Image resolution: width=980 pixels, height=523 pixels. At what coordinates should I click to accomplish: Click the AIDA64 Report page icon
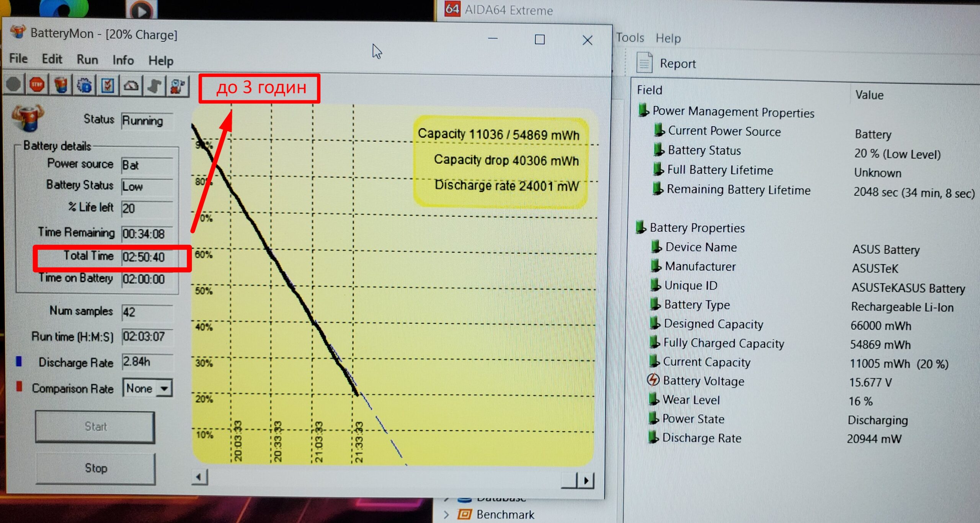644,63
